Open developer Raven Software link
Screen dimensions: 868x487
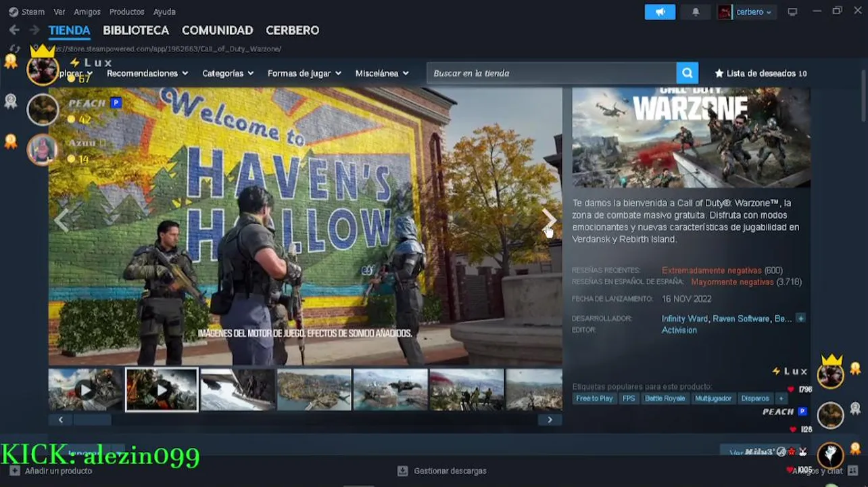click(741, 319)
